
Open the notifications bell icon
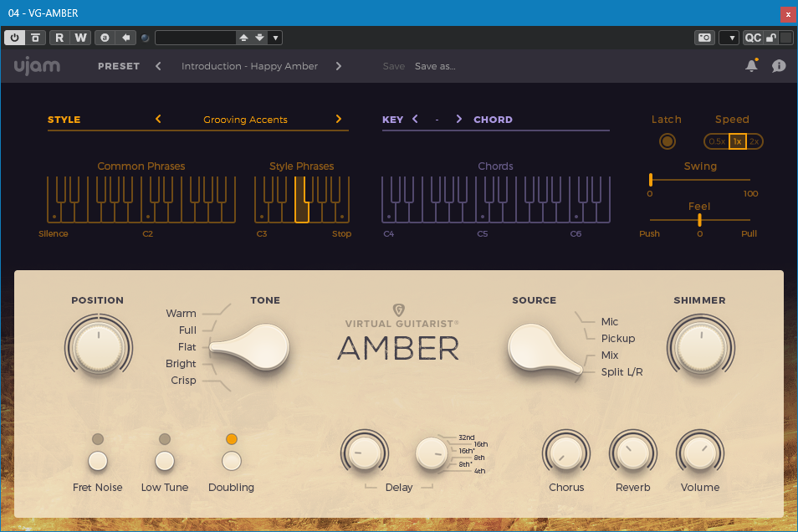[751, 66]
